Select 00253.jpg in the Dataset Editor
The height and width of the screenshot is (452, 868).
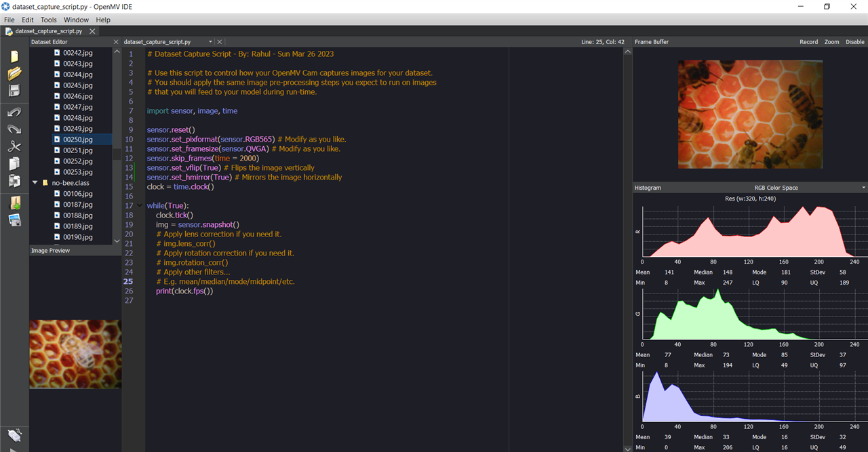[x=77, y=172]
